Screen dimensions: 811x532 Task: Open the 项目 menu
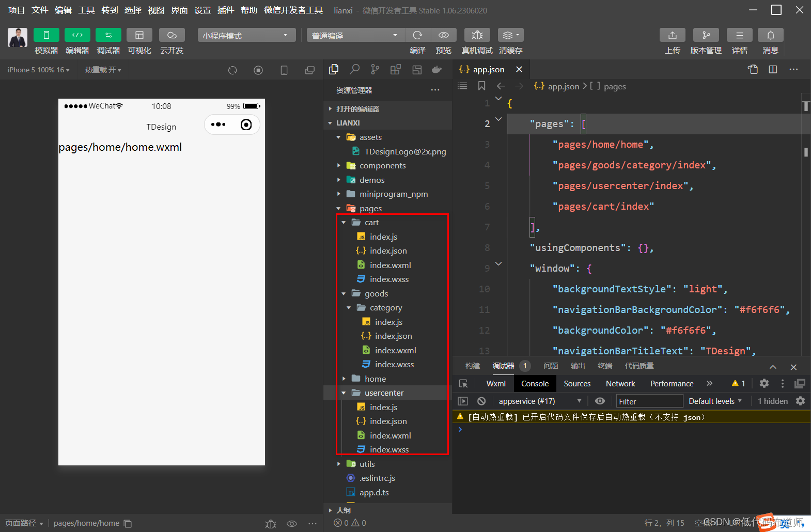coord(17,10)
